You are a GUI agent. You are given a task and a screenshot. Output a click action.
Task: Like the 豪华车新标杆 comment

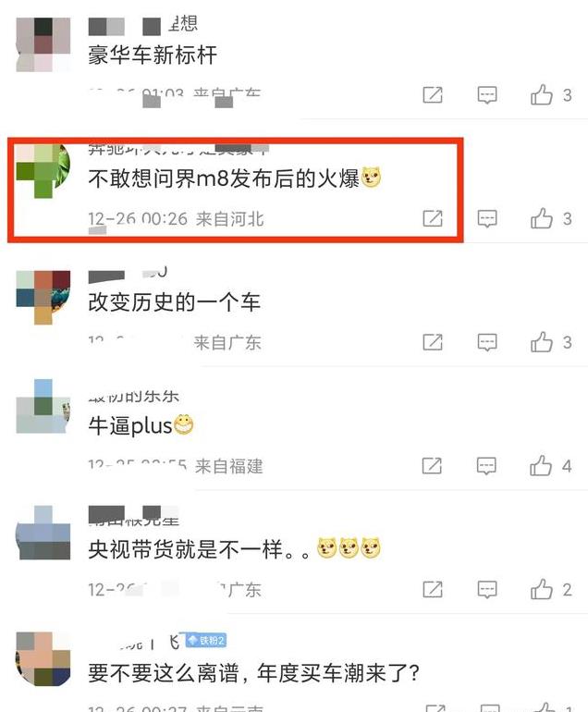[x=542, y=95]
